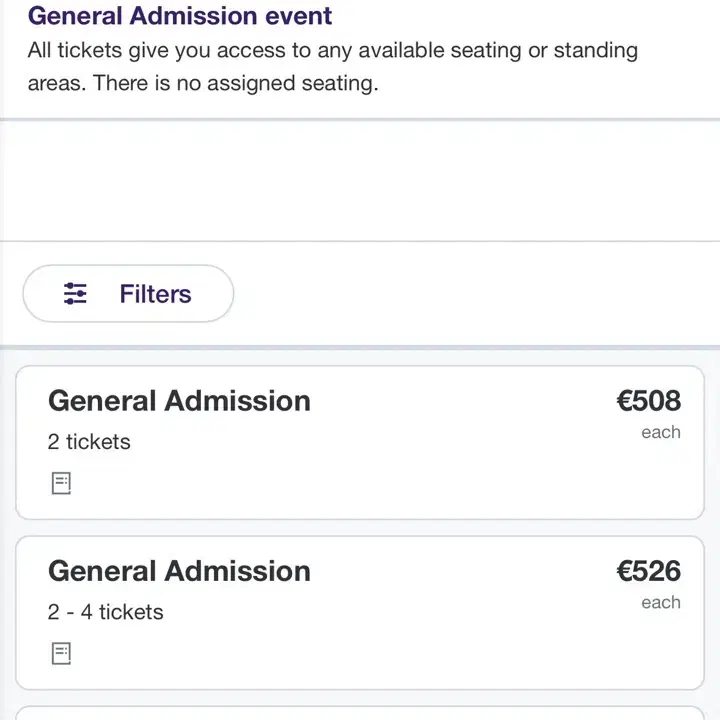Image resolution: width=720 pixels, height=720 pixels.
Task: Click "each" under the €508 price
Action: tap(661, 432)
